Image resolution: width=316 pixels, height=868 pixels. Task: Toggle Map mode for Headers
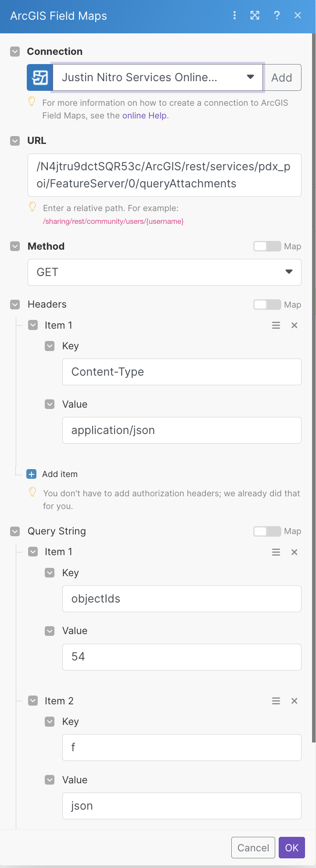tap(267, 304)
